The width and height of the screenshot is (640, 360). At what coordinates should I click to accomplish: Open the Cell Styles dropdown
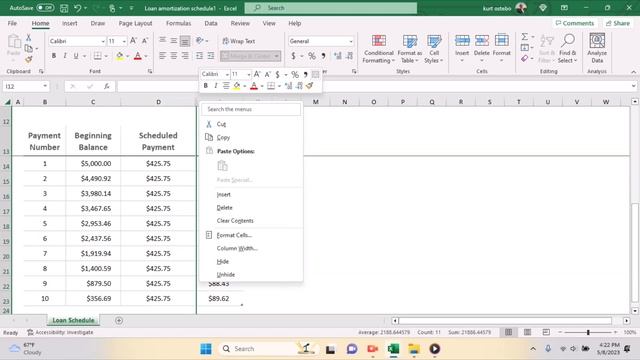point(433,49)
